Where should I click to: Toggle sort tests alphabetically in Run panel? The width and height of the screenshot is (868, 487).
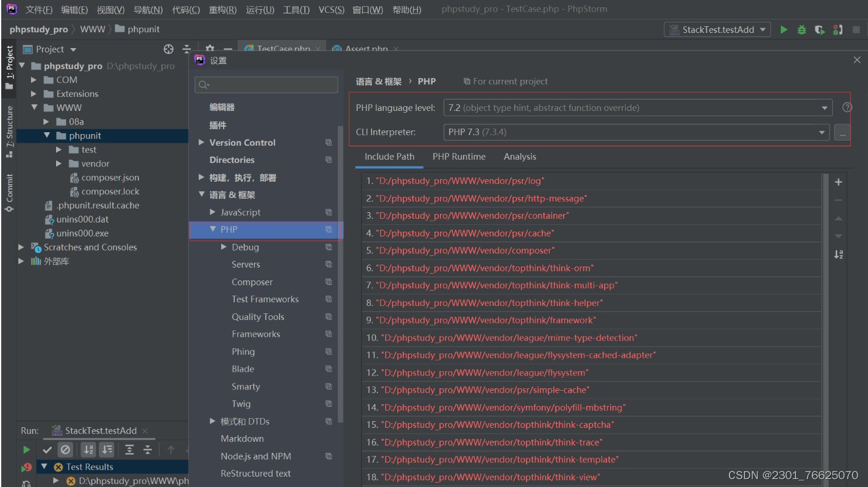pyautogui.click(x=88, y=450)
